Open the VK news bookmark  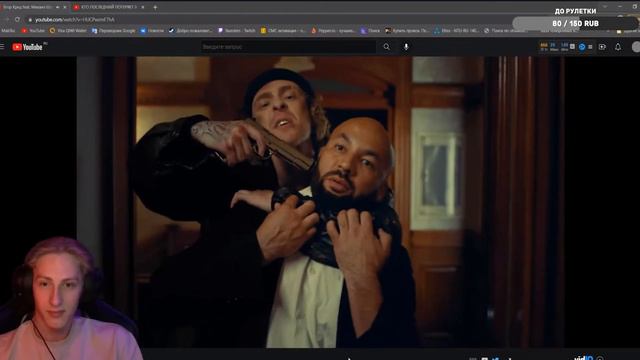point(152,31)
